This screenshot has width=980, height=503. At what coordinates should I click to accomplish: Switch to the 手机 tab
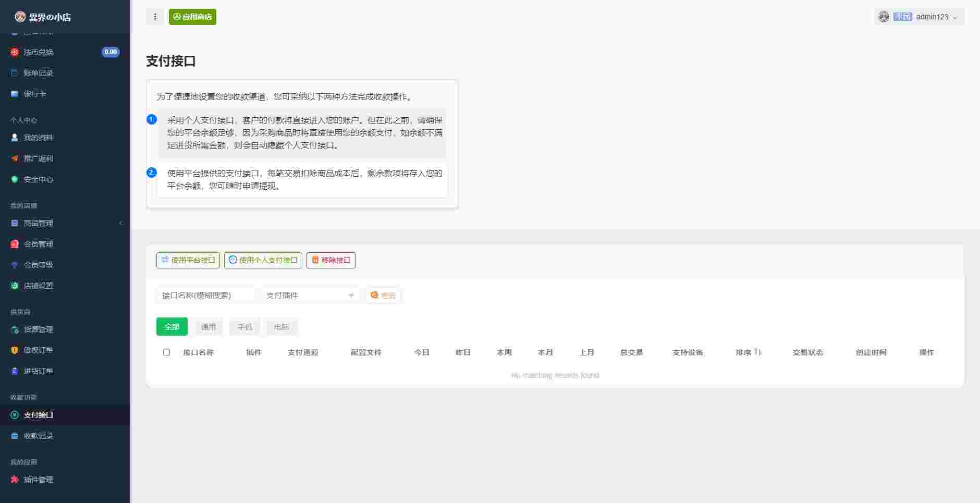pyautogui.click(x=245, y=327)
